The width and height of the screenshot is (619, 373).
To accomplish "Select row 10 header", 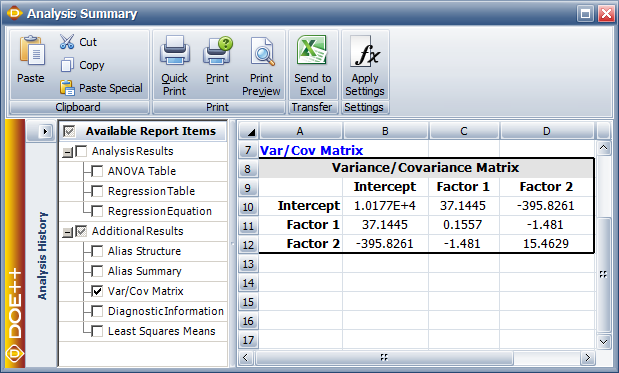I will coord(248,206).
